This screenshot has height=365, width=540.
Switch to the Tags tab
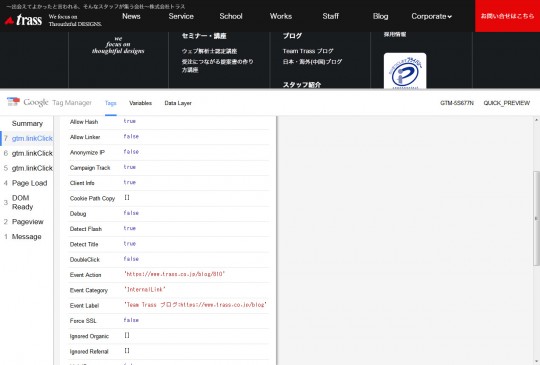coord(111,103)
